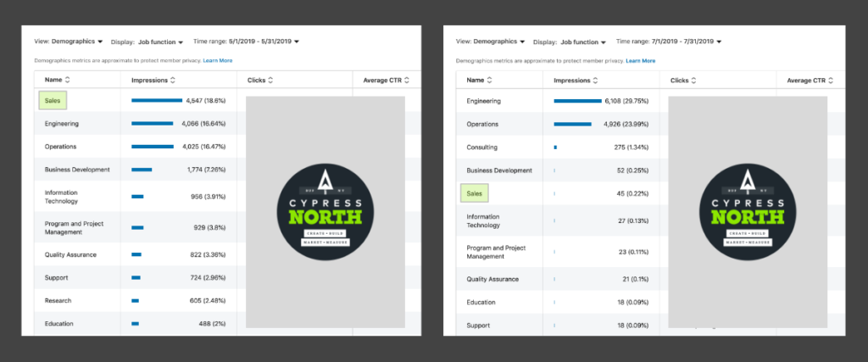Click 4,926 (23.99%) impressions value
This screenshot has width=868, height=362.
pos(626,124)
